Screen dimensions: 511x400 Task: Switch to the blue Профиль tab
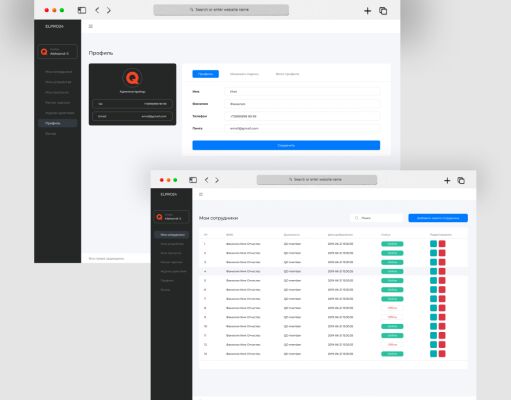tap(205, 74)
